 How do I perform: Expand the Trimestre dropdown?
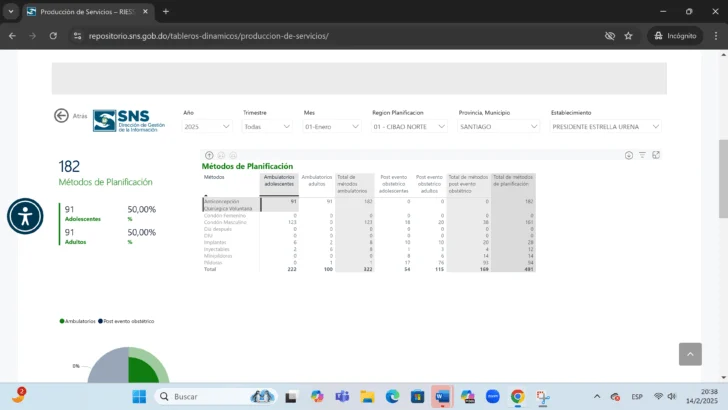[x=267, y=127]
